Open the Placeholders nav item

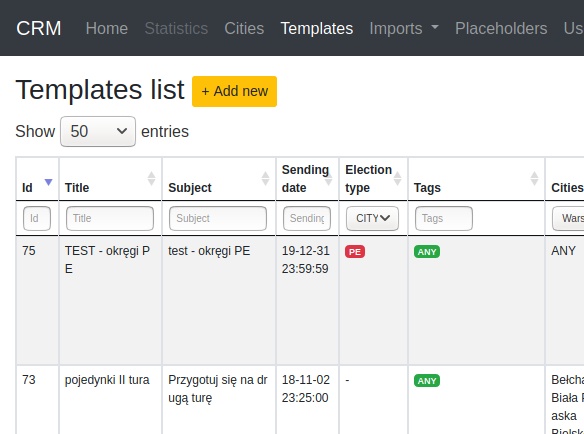coord(501,28)
